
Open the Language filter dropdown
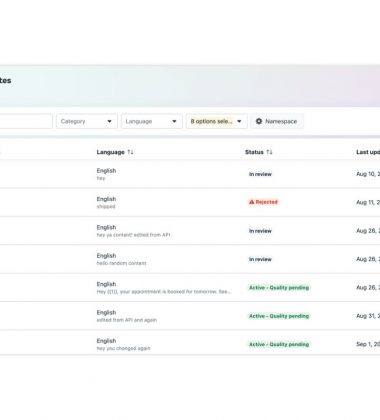(x=152, y=121)
